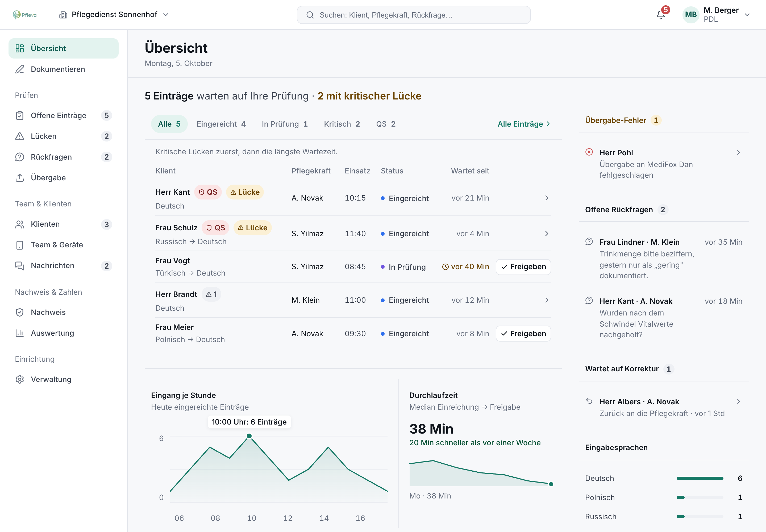Click the Auswertung chart icon
The image size is (766, 532).
pos(20,333)
